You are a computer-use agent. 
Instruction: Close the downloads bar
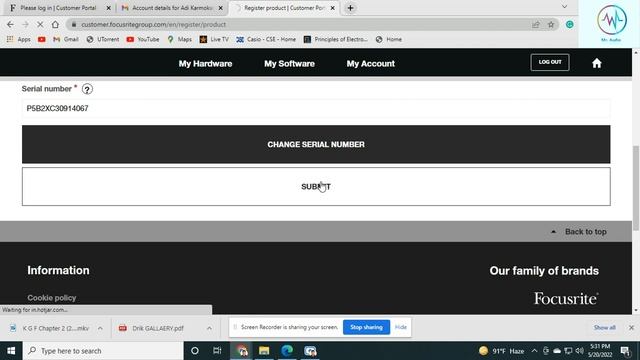pyautogui.click(x=631, y=328)
